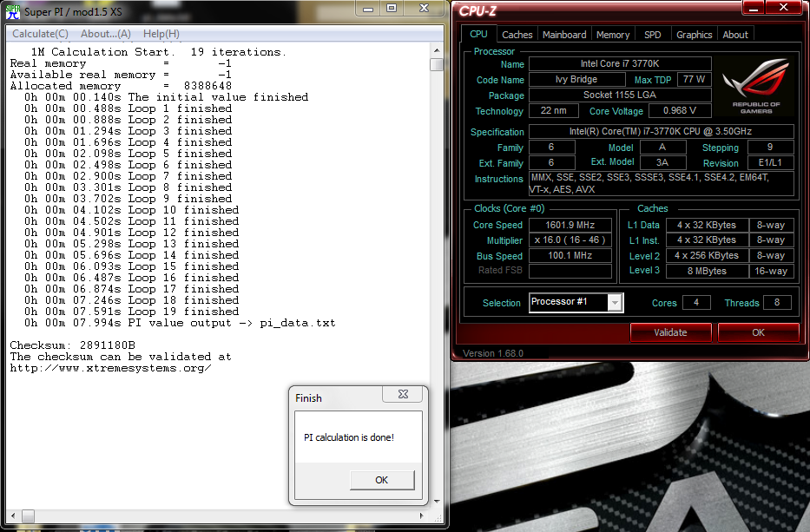Click the Validate button in CPU-Z

670,332
